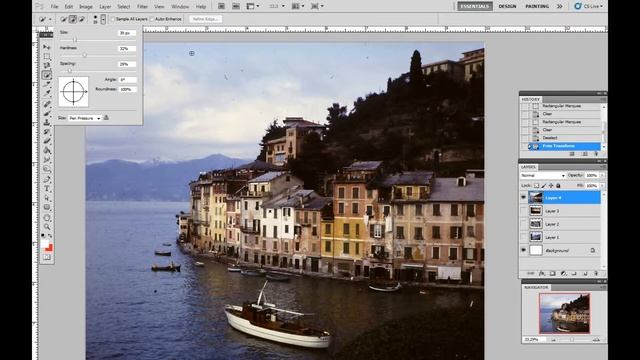Click Navigator zoom slider
This screenshot has height=360, width=640.
tap(572, 340)
